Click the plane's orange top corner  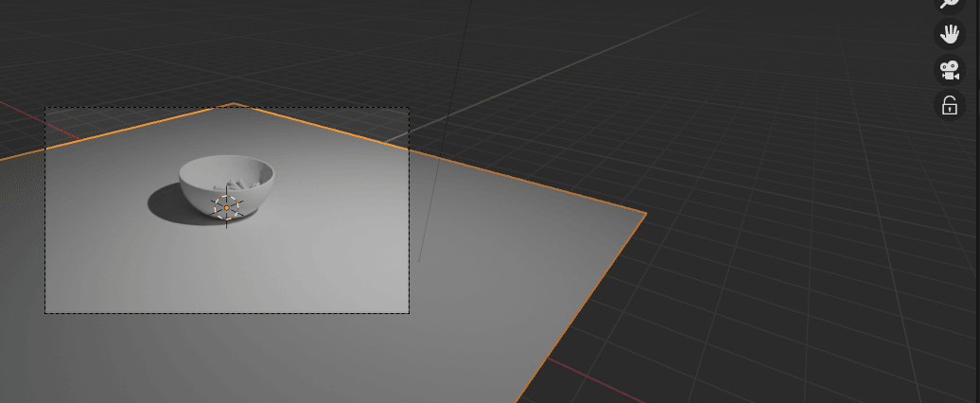234,104
